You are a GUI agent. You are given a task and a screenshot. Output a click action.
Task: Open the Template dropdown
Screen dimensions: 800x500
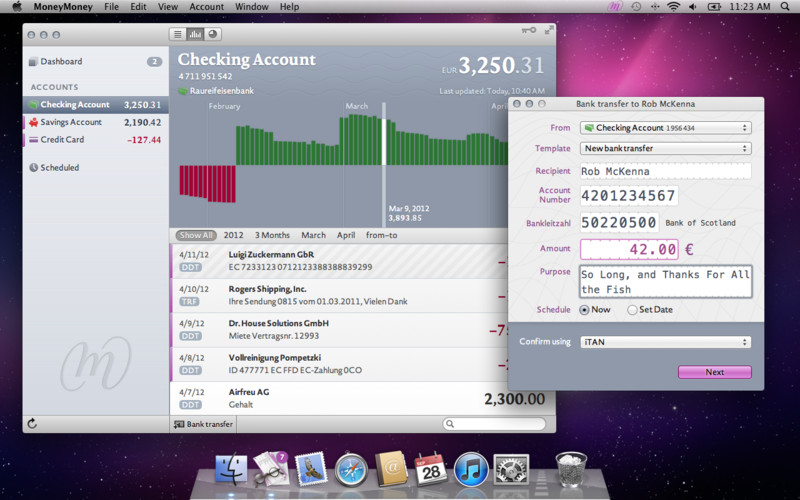tap(665, 148)
